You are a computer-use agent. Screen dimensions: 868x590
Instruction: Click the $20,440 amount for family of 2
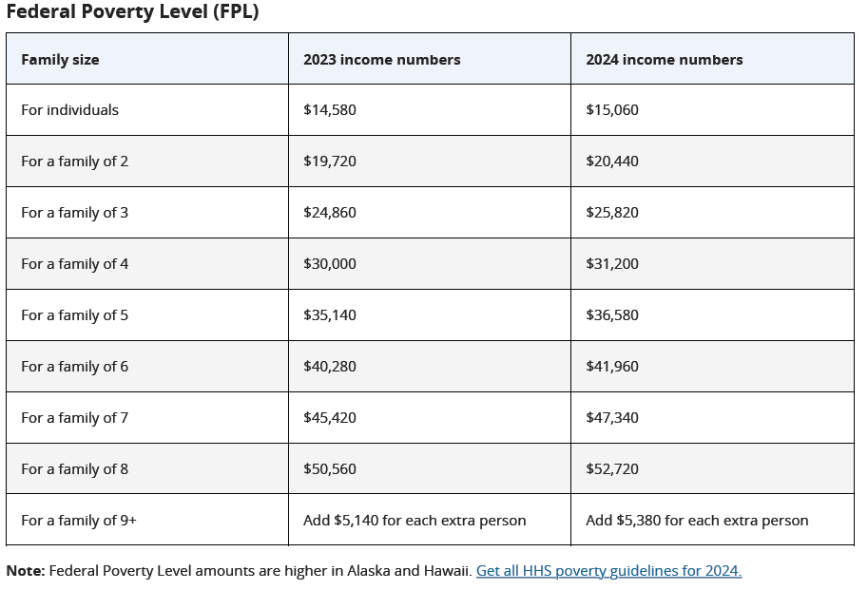[612, 162]
